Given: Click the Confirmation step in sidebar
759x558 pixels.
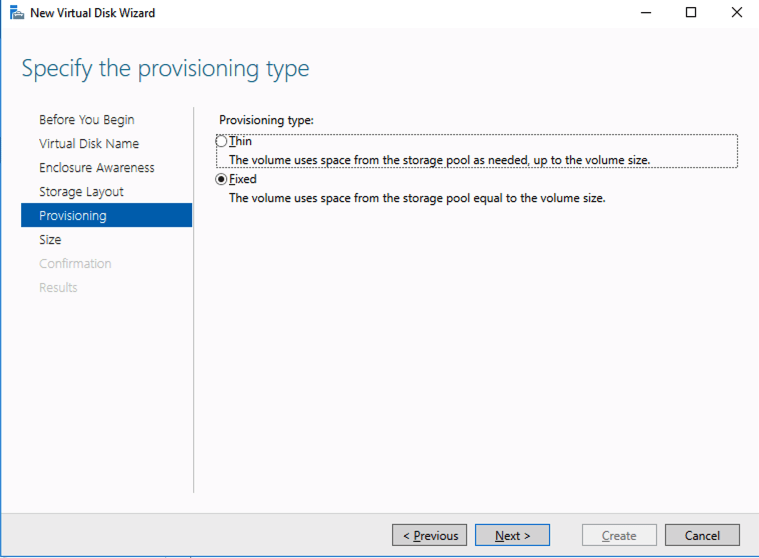Looking at the screenshot, I should 75,264.
